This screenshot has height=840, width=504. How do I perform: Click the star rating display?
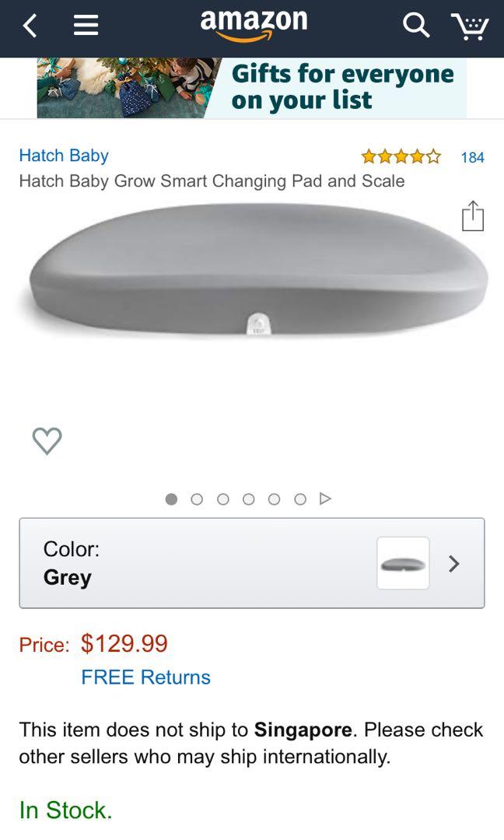click(x=401, y=157)
